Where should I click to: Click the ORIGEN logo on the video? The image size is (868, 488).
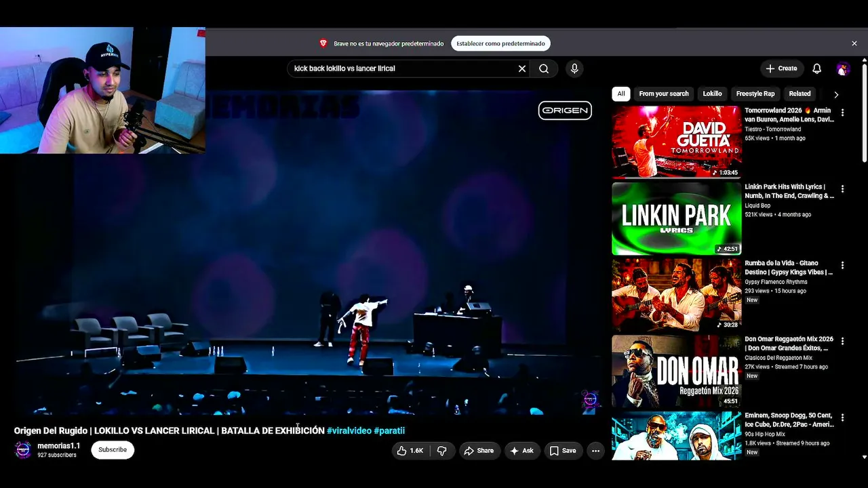click(565, 110)
